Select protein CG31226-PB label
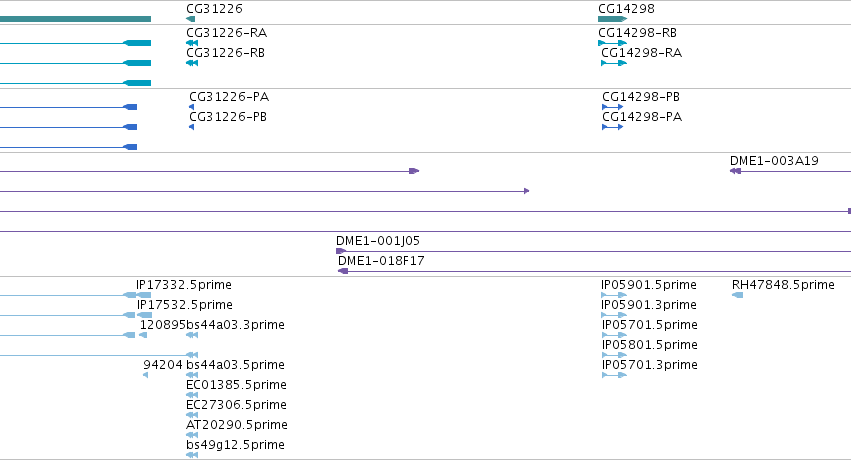Image resolution: width=851 pixels, height=460 pixels. tap(228, 117)
